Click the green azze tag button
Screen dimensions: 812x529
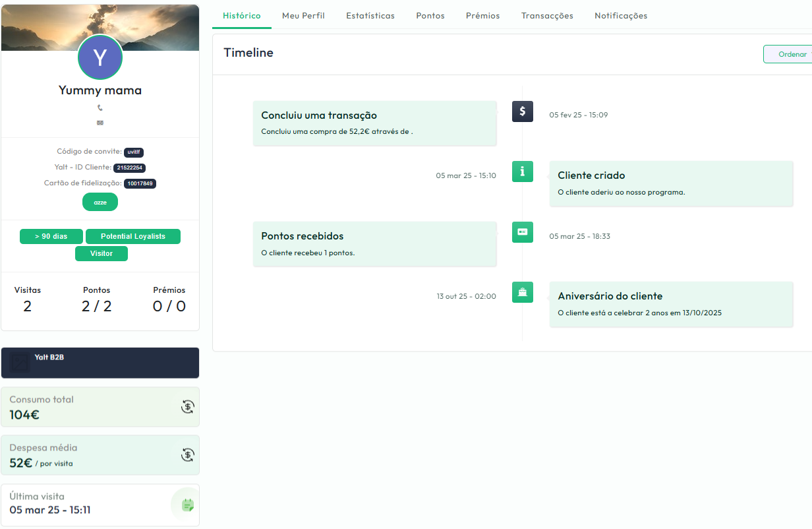click(100, 202)
